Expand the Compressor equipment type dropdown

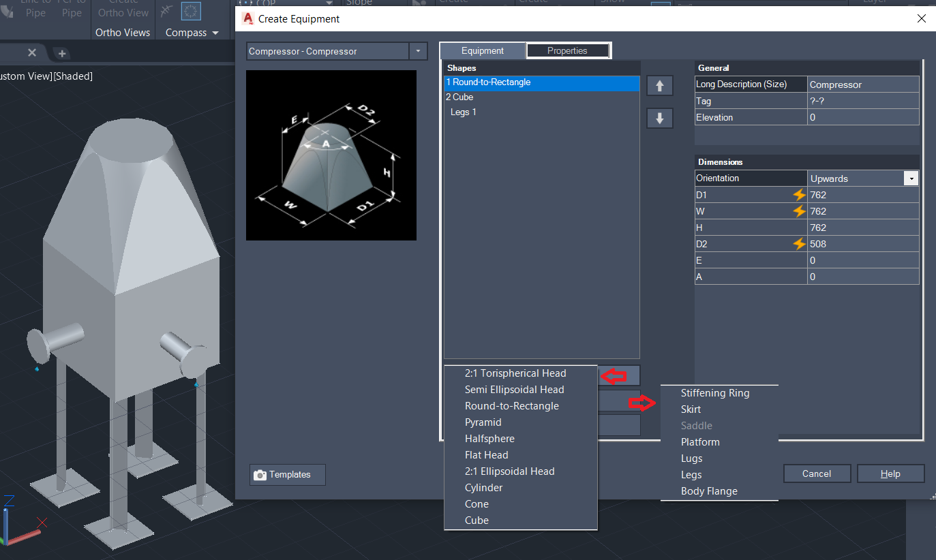(x=418, y=51)
